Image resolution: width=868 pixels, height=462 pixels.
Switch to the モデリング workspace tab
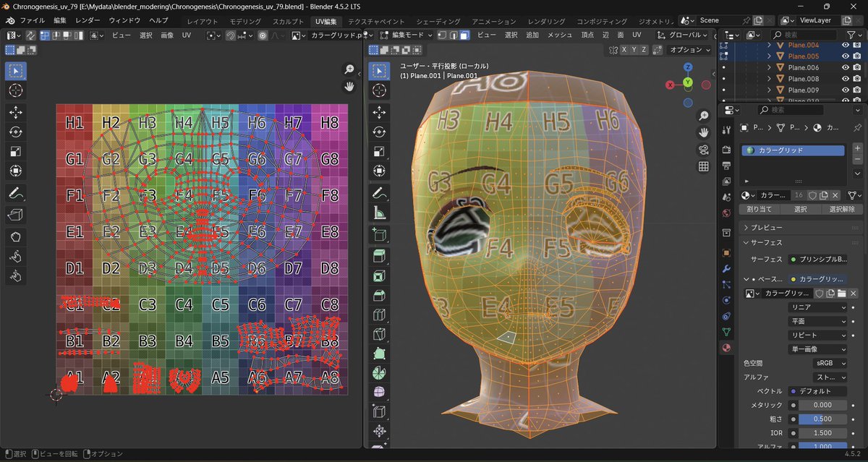click(245, 21)
